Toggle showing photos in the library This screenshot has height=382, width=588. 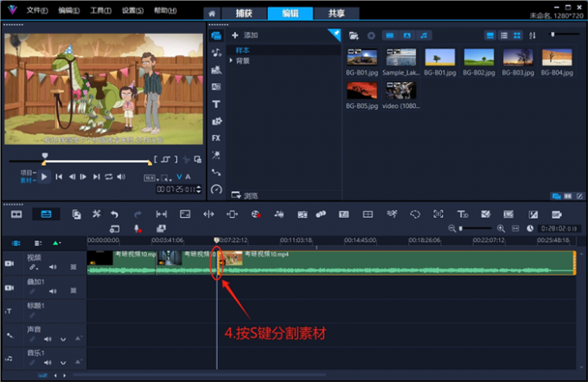coord(407,35)
